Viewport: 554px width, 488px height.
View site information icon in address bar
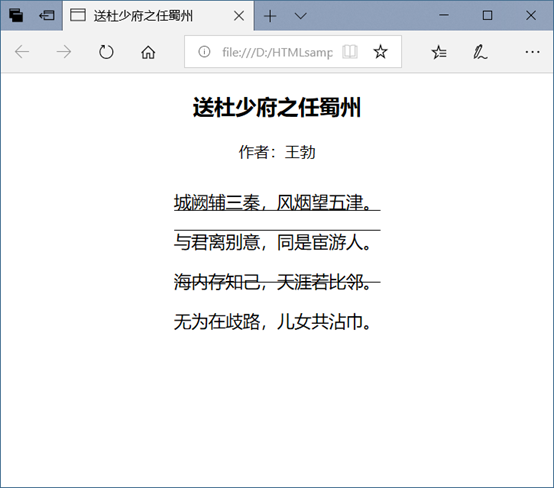[204, 52]
